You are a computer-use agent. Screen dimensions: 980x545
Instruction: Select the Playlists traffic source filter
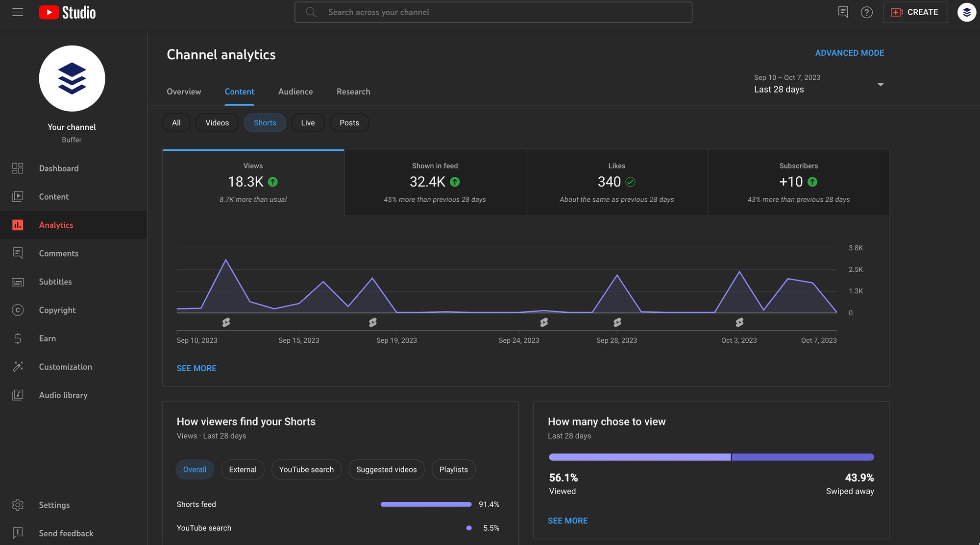(454, 469)
